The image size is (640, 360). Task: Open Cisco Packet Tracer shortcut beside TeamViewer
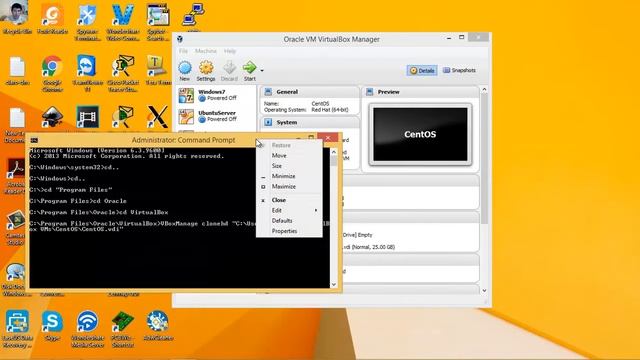tap(123, 73)
